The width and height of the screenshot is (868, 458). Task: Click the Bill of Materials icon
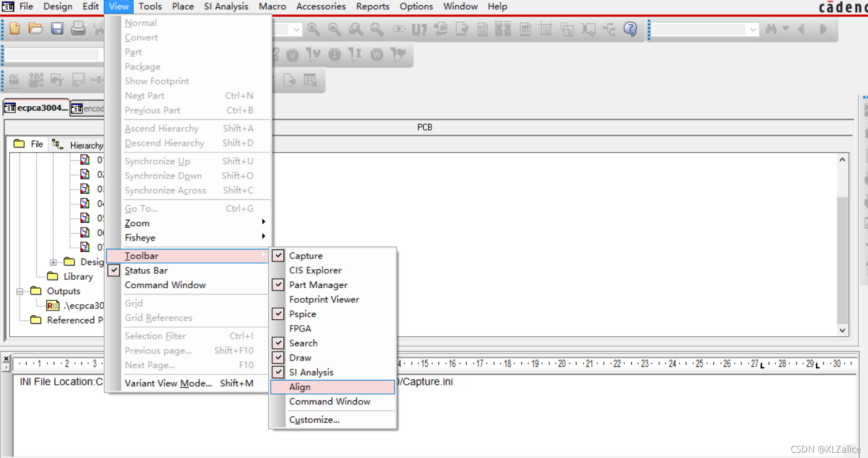pyautogui.click(x=525, y=30)
